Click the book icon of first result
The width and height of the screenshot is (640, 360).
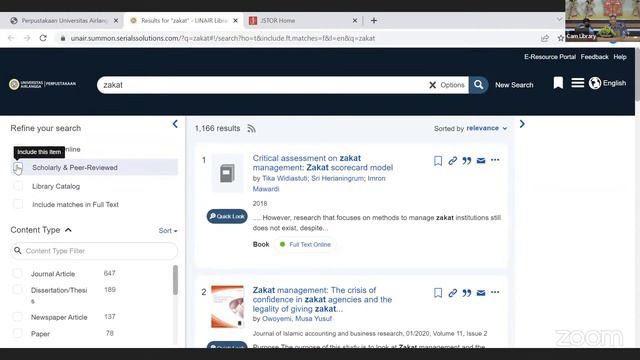pyautogui.click(x=227, y=173)
